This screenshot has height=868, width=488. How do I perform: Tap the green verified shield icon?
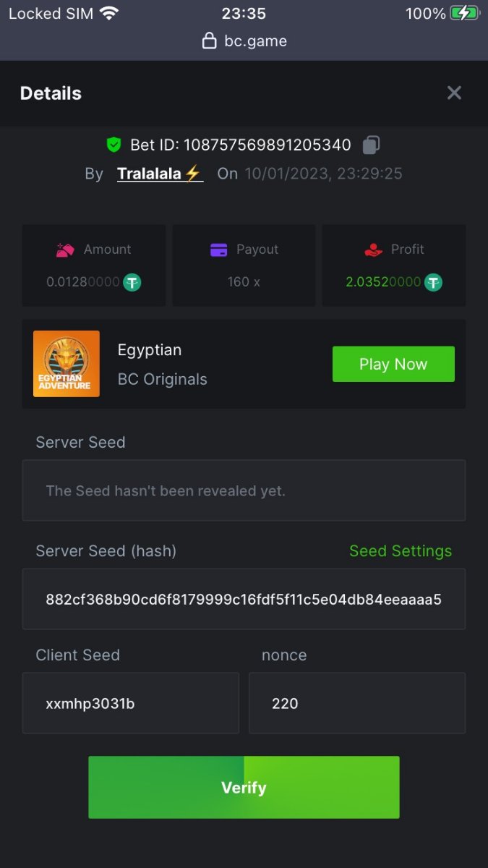[x=114, y=145]
